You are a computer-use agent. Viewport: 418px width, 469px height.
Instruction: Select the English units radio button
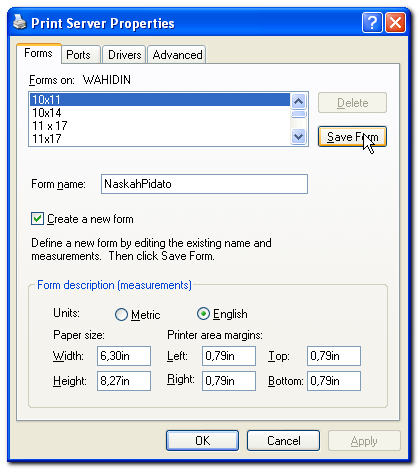pos(203,314)
